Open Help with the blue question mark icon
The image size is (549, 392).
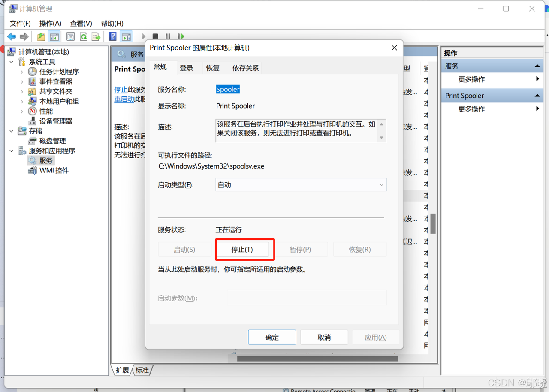(x=113, y=37)
